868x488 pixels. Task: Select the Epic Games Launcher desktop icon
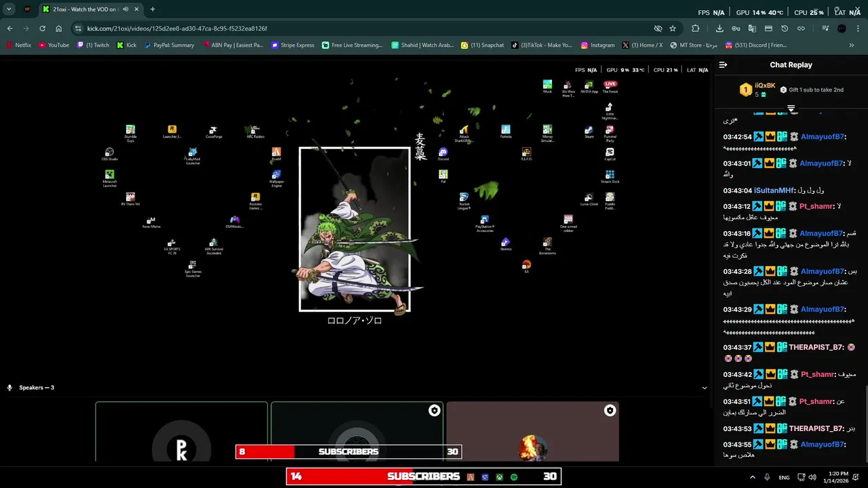pyautogui.click(x=193, y=268)
